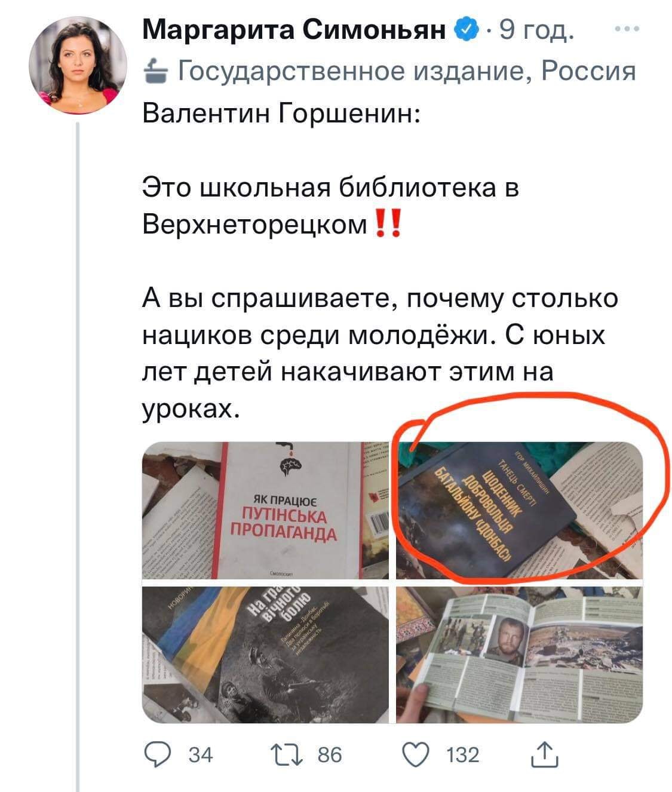Open the 9 год. timestamp
This screenshot has width=672, height=792.
[x=536, y=29]
